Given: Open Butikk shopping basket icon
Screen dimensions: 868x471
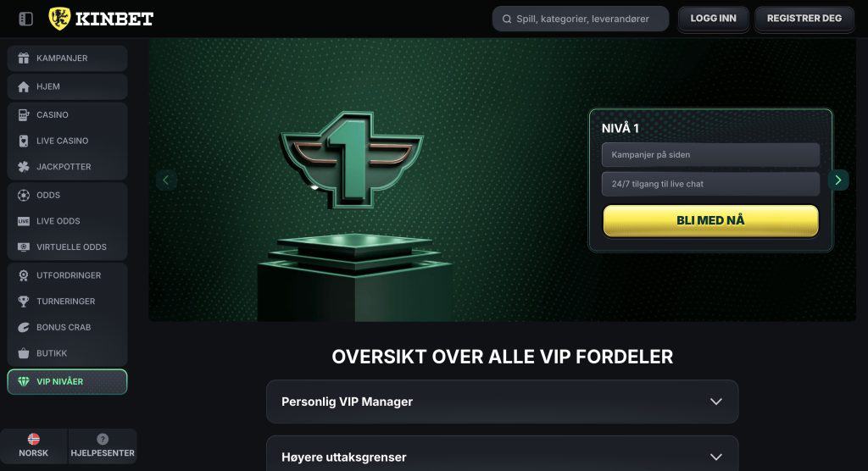Looking at the screenshot, I should coord(23,353).
